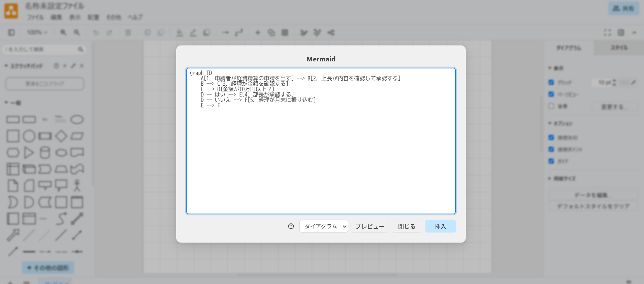Toggle the ページビュー checkbox
644x284 pixels.
551,94
